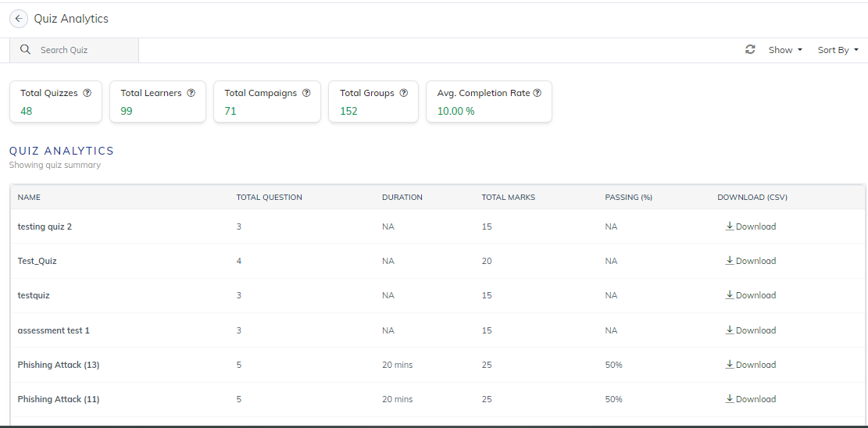
Task: Click help icon next to Total Quizzes
Action: (x=87, y=93)
